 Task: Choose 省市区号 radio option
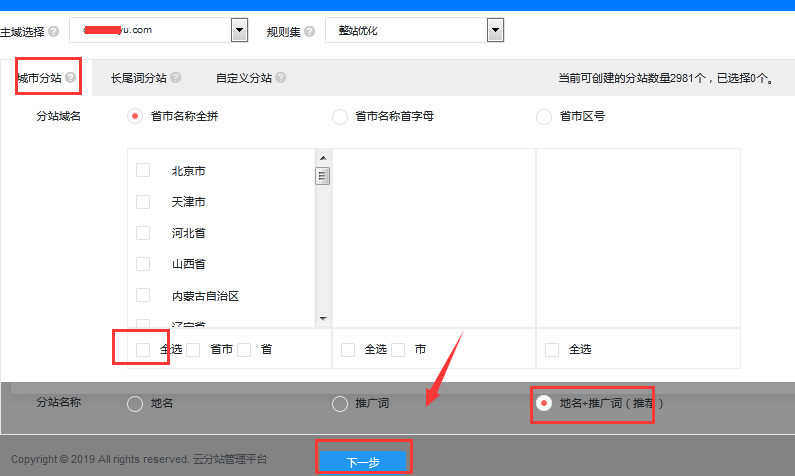[544, 117]
